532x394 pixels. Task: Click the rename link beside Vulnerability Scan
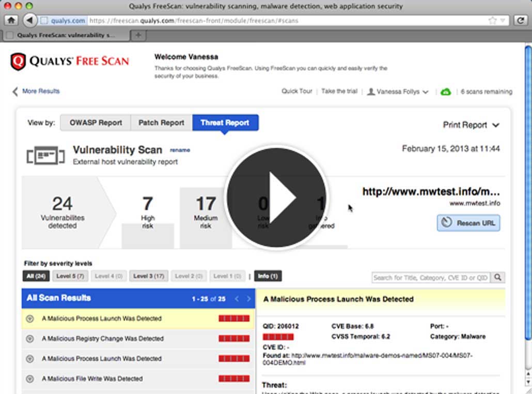(x=180, y=150)
